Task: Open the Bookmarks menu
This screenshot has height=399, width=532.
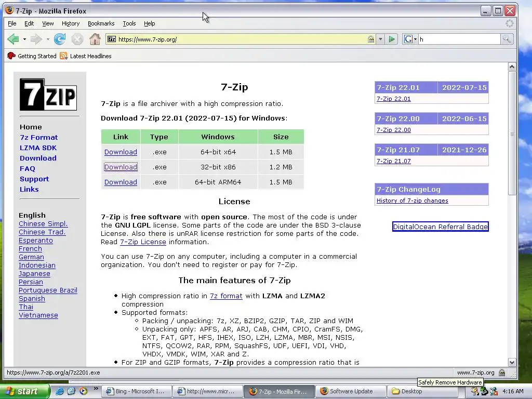Action: coord(101,23)
